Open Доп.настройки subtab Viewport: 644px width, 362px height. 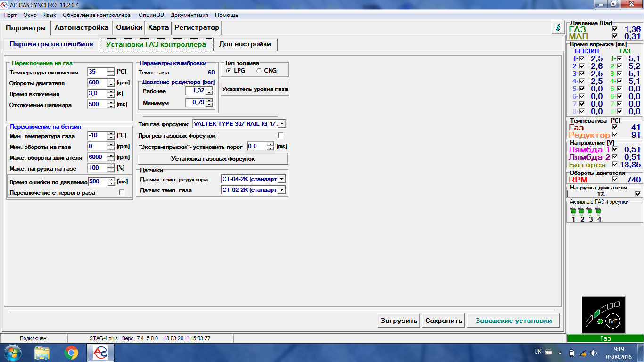(245, 44)
